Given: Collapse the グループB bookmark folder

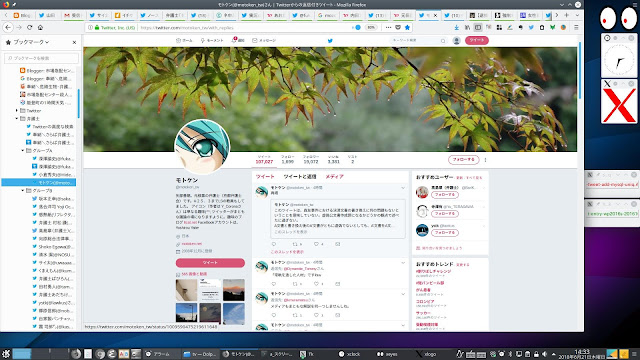Looking at the screenshot, I should pyautogui.click(x=23, y=191).
